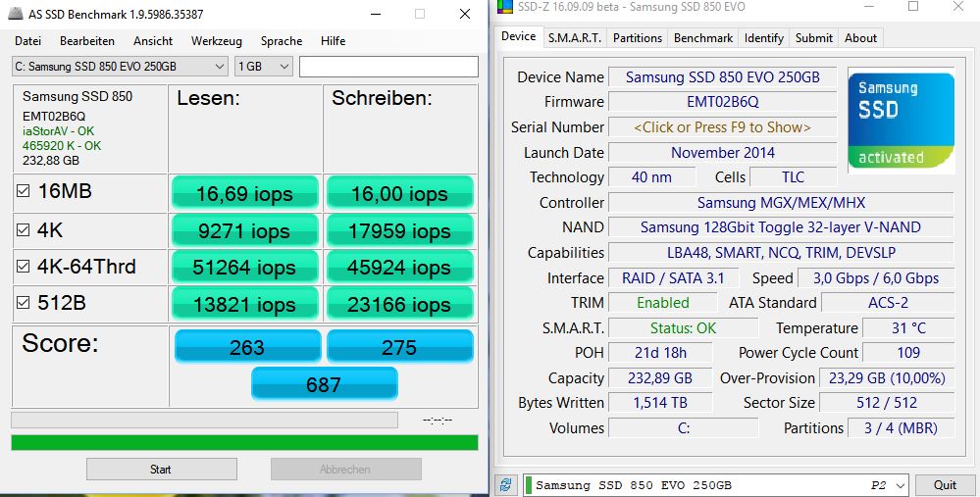Image resolution: width=980 pixels, height=497 pixels.
Task: Switch to the Device tab
Action: (x=518, y=36)
